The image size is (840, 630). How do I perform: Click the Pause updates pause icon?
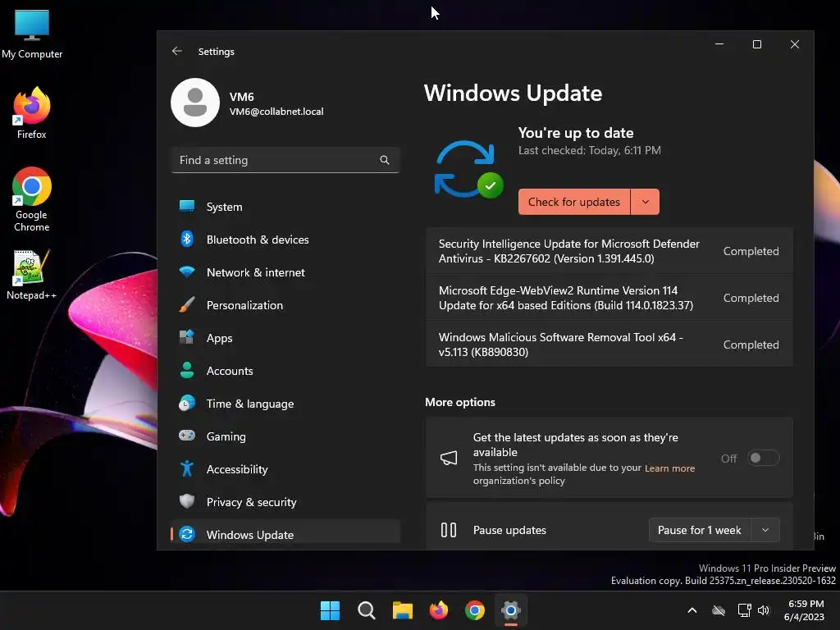point(449,530)
